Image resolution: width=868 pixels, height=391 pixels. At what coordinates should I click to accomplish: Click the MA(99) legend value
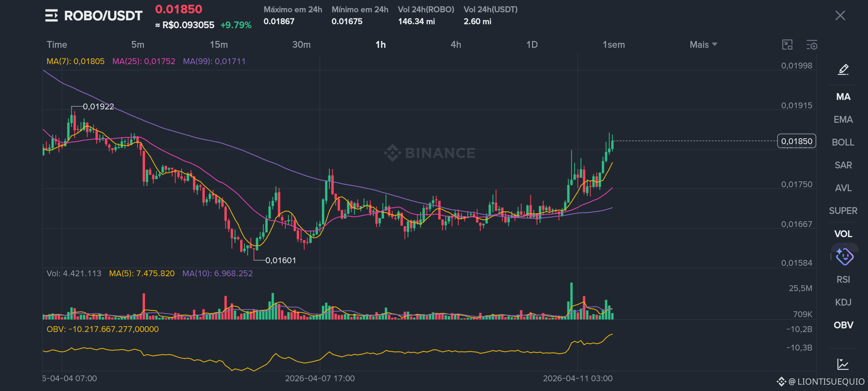(214, 61)
